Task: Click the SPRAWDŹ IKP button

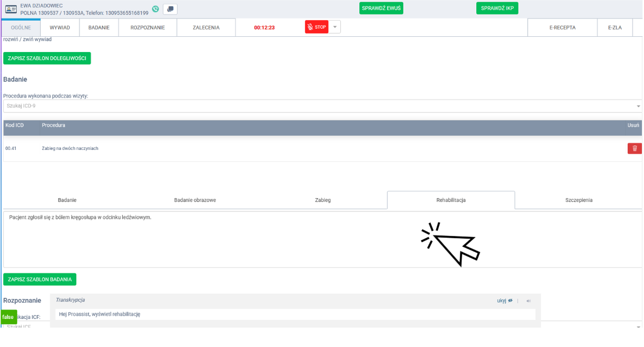Action: pyautogui.click(x=497, y=8)
